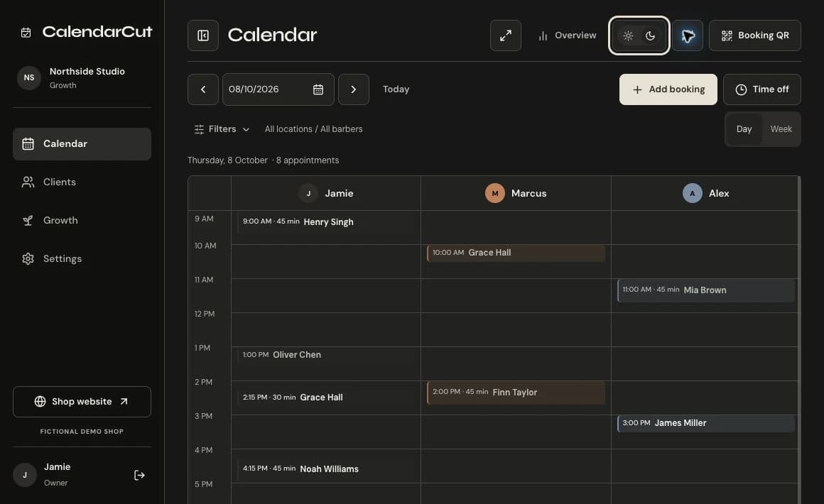Add a new booking
This screenshot has height=504, width=824.
point(668,89)
